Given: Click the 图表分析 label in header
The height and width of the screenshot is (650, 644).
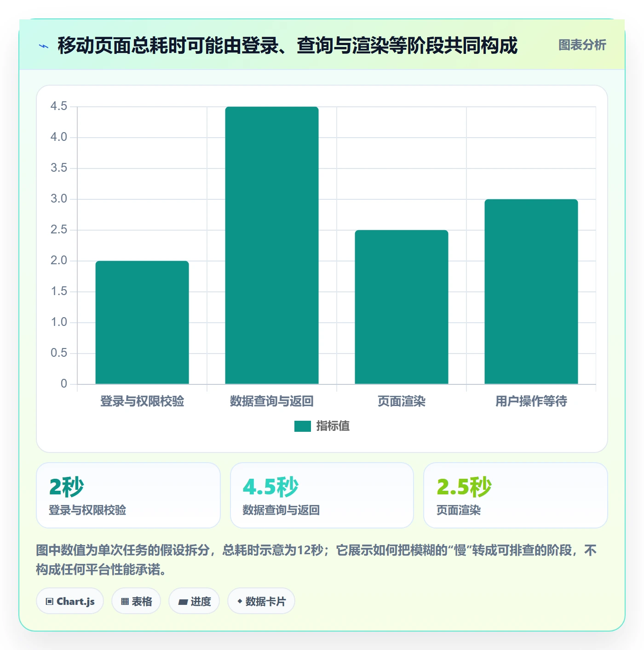Looking at the screenshot, I should tap(582, 45).
